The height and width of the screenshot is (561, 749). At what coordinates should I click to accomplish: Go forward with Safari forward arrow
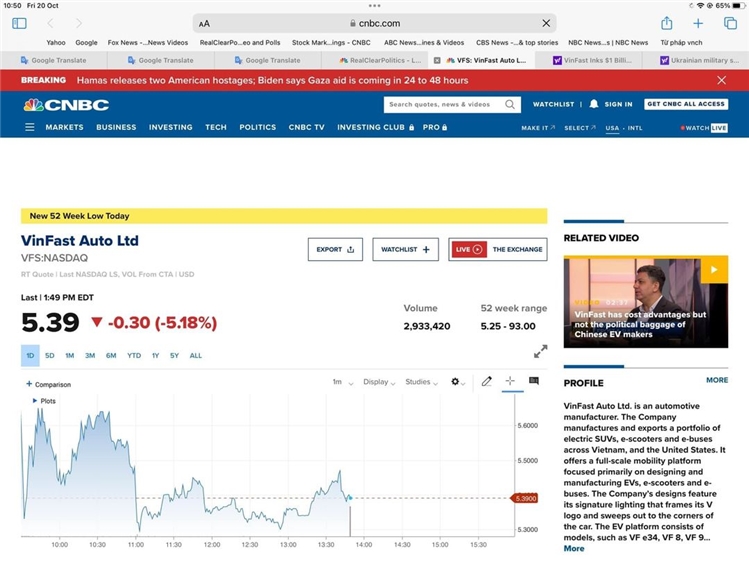tap(79, 23)
